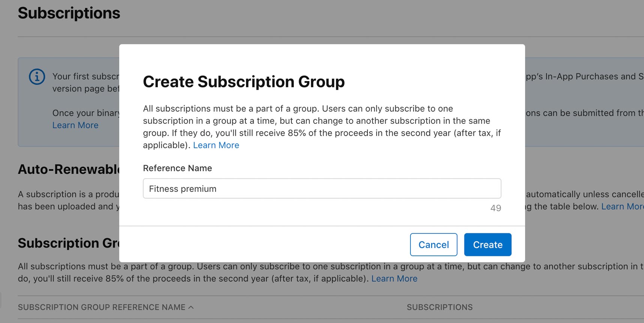Click Learn More in the top info banner
Image resolution: width=644 pixels, height=323 pixels.
click(x=75, y=125)
